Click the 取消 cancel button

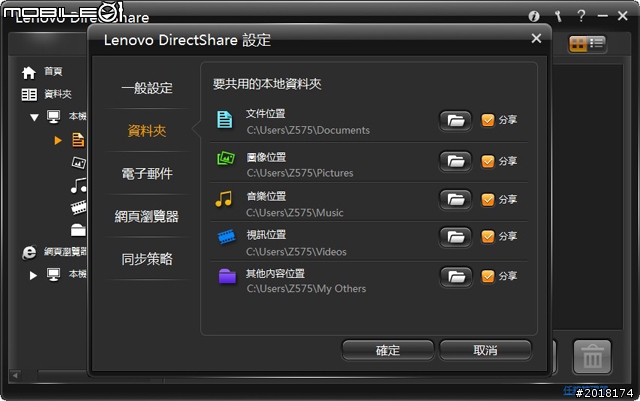485,350
